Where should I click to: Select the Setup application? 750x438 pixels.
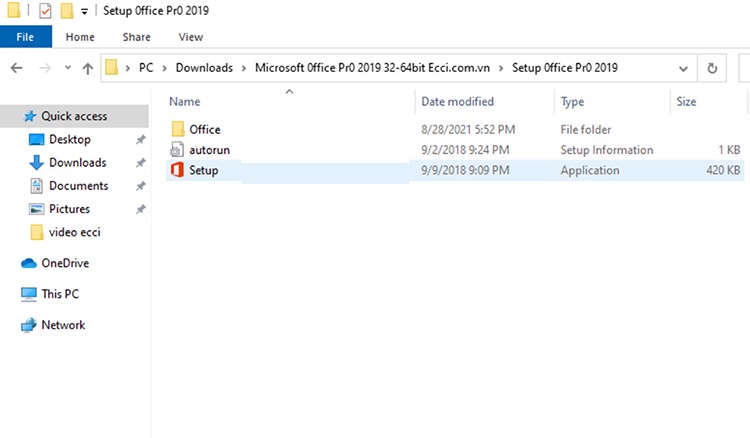tap(204, 170)
